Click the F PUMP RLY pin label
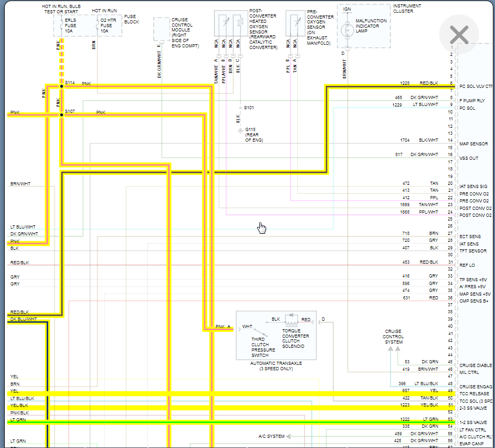 tap(472, 101)
